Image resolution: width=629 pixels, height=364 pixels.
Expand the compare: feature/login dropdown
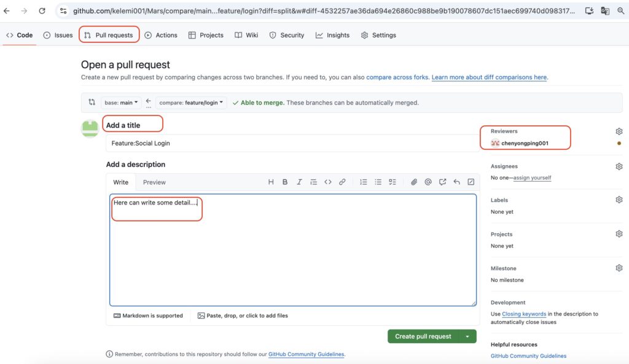click(191, 103)
